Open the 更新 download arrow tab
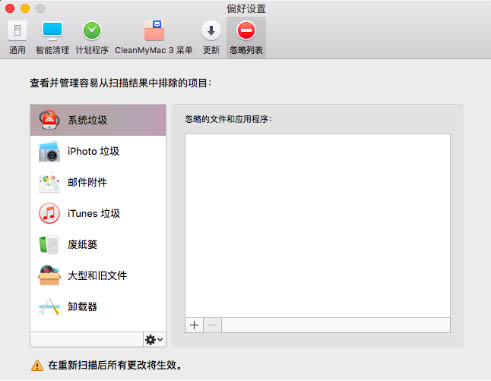 tap(211, 37)
